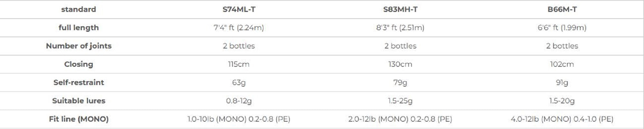Select the 'Self-restraint' row label
The width and height of the screenshot is (644, 129).
click(79, 82)
